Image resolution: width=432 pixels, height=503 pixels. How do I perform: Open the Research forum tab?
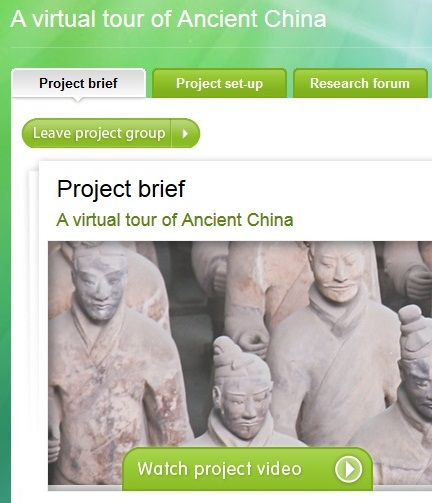(x=360, y=83)
